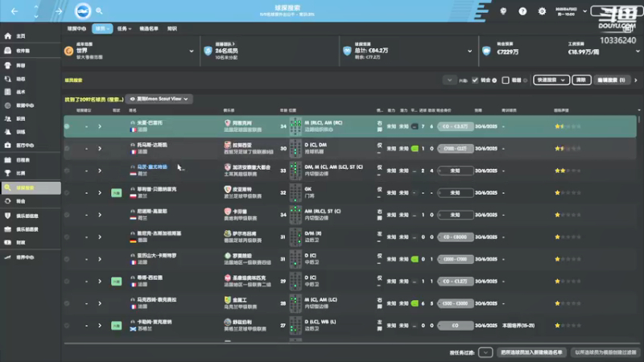
Task: Click the star rating on the GK row
Action: 568,193
